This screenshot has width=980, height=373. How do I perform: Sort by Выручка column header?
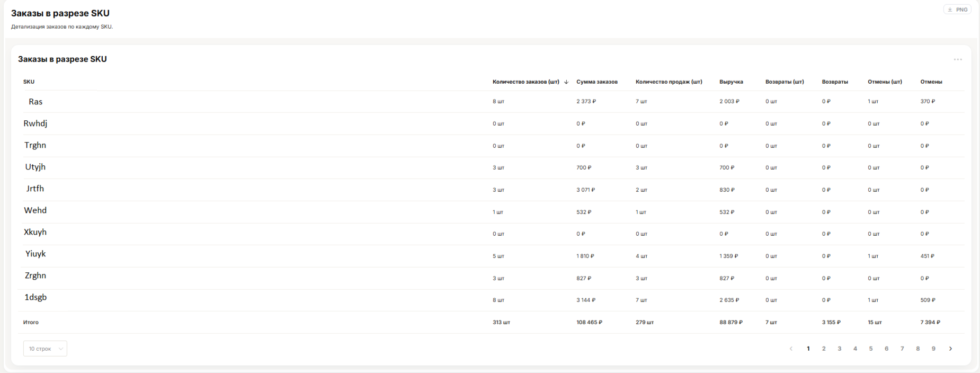point(731,82)
